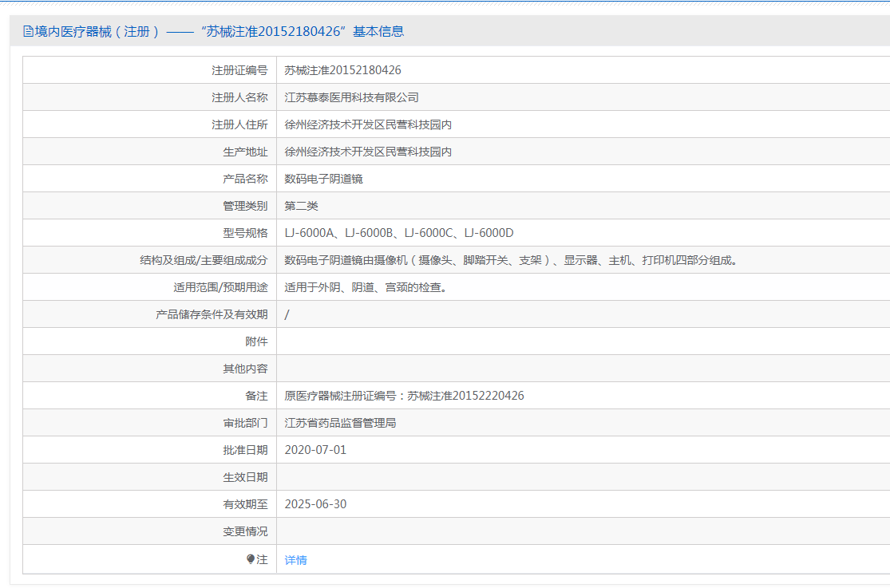Screen dimensions: 890x588
Task: Select the heading text 境内医疗器械(注册) 基本信息
Action: pyautogui.click(x=213, y=32)
